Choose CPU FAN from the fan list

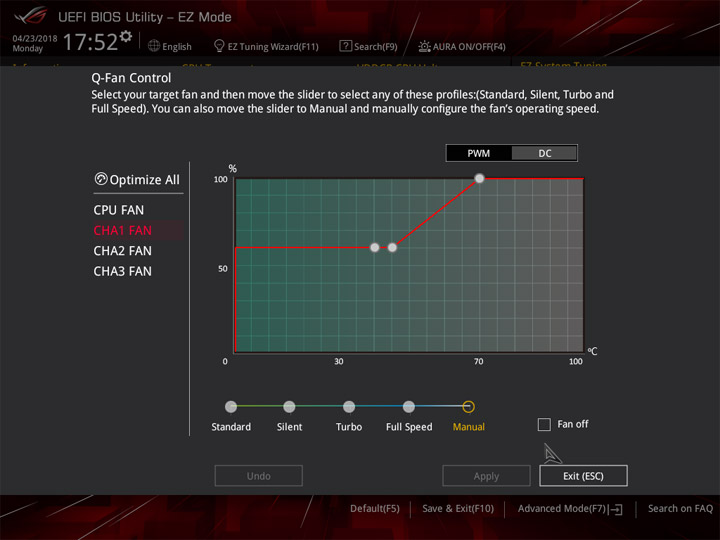[x=118, y=210]
